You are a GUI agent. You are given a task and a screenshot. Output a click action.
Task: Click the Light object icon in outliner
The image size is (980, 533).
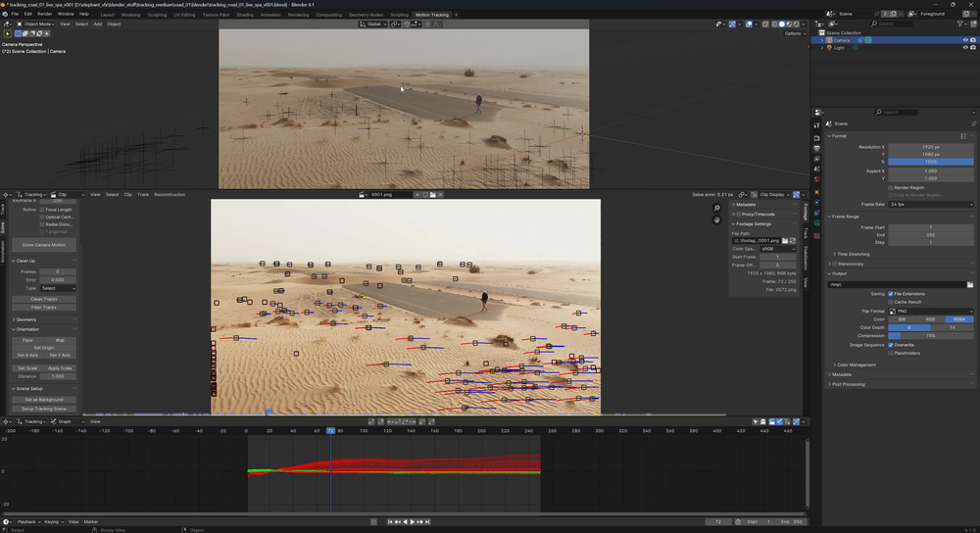[829, 47]
